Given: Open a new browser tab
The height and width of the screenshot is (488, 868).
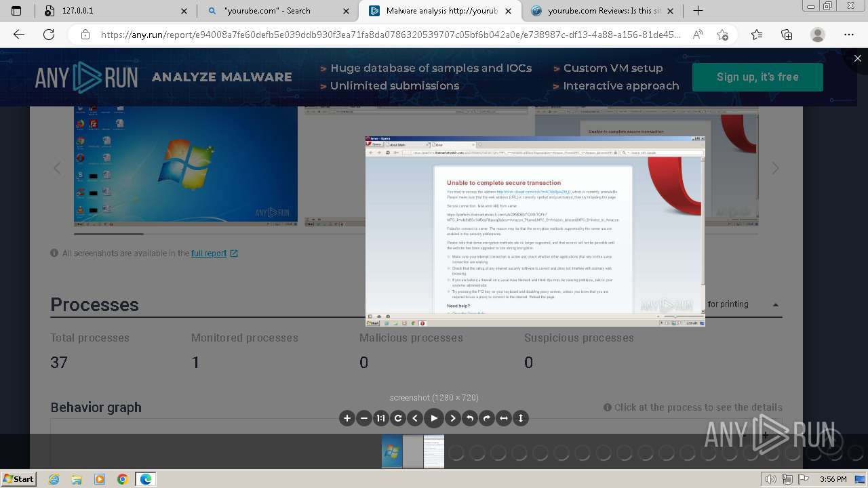Looking at the screenshot, I should (x=698, y=11).
